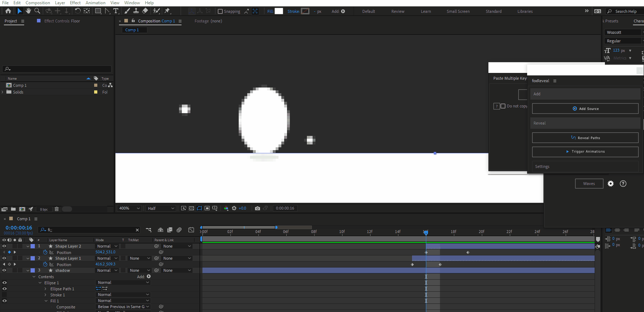Reset exposure in the viewer
This screenshot has width=644, height=312.
pos(234,208)
